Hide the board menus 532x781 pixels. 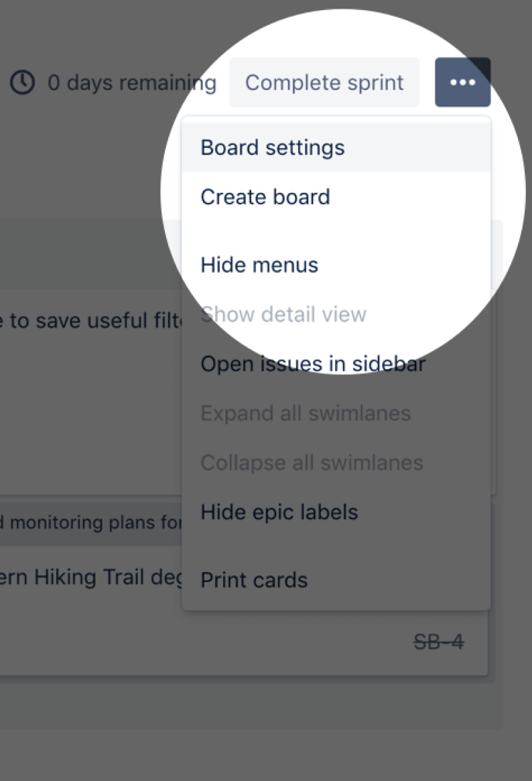259,264
